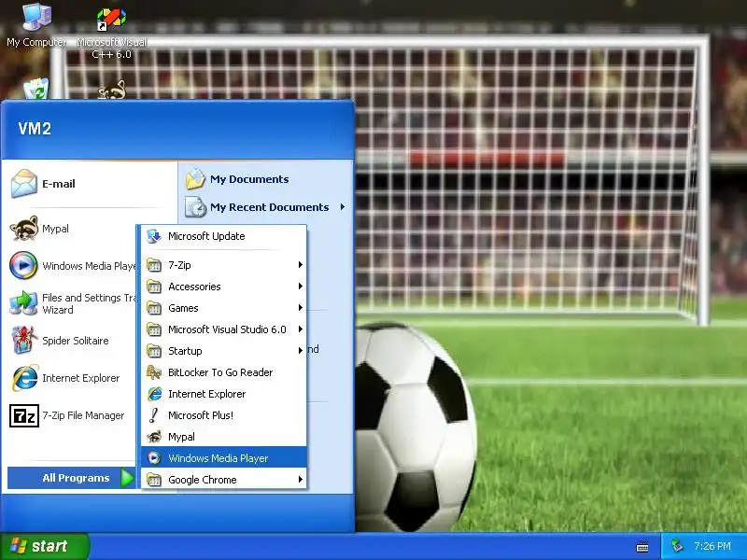747x560 pixels.
Task: Expand the 7-Zip submenu arrow
Action: tap(300, 265)
